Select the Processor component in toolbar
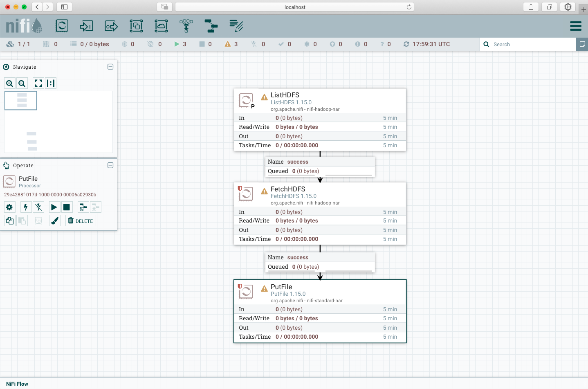The image size is (588, 389). pyautogui.click(x=62, y=26)
